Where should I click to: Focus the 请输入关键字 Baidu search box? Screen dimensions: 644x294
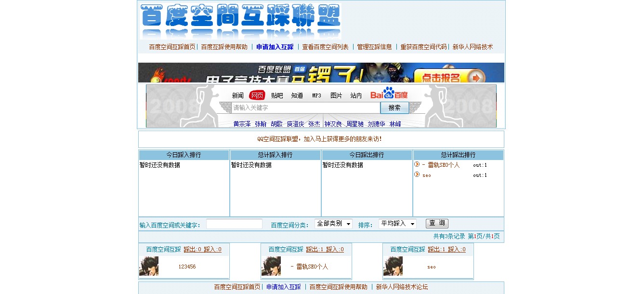[x=306, y=108]
